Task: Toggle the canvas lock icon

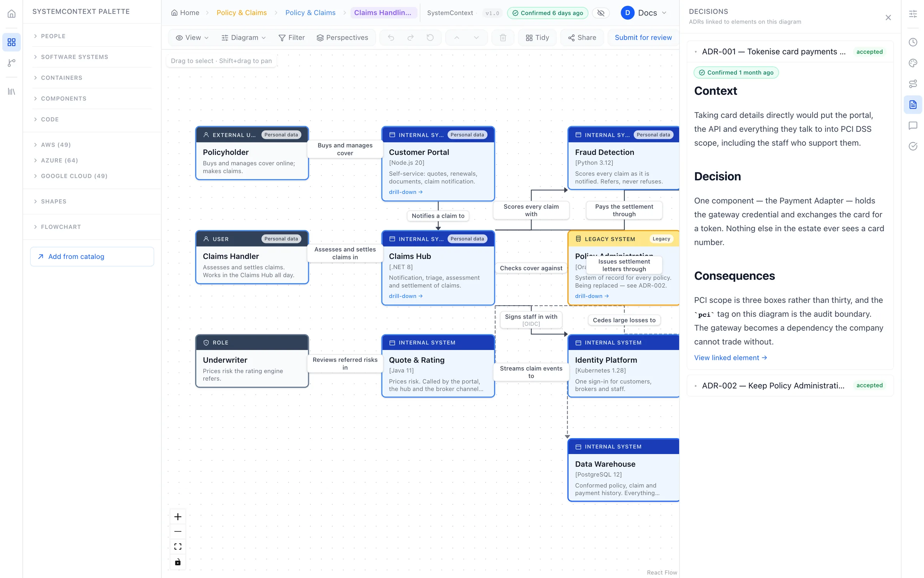Action: click(177, 562)
